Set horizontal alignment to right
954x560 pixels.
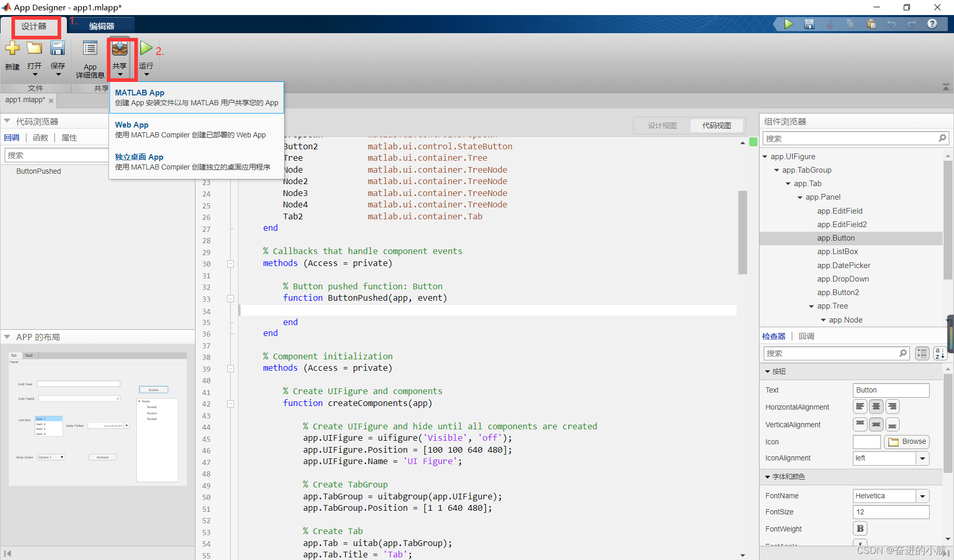click(892, 407)
